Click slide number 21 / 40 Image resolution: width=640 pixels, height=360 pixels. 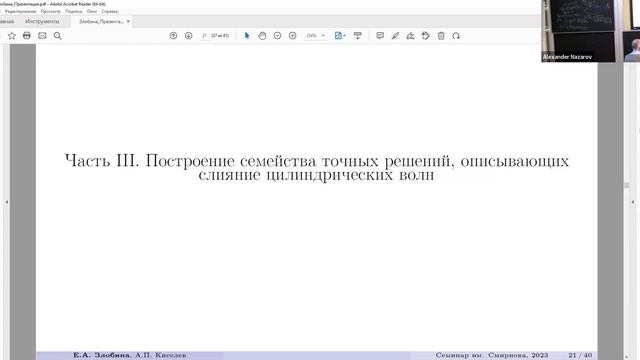click(x=580, y=355)
